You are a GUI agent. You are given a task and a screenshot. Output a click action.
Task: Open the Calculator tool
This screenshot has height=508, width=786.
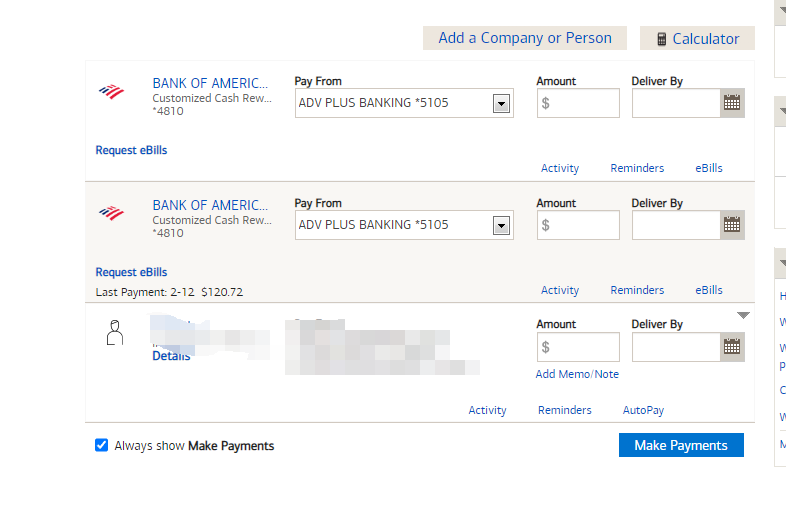tap(697, 38)
